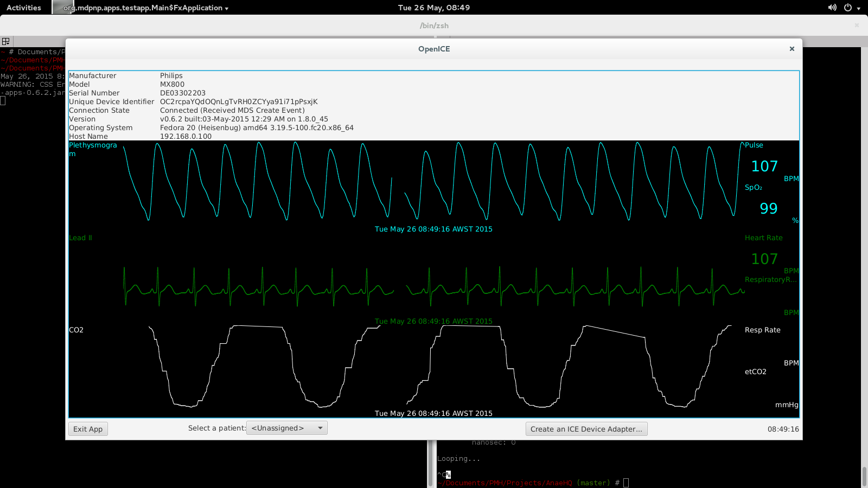The image size is (868, 488).
Task: Click the Philips manufacturer value
Action: pyautogui.click(x=171, y=75)
